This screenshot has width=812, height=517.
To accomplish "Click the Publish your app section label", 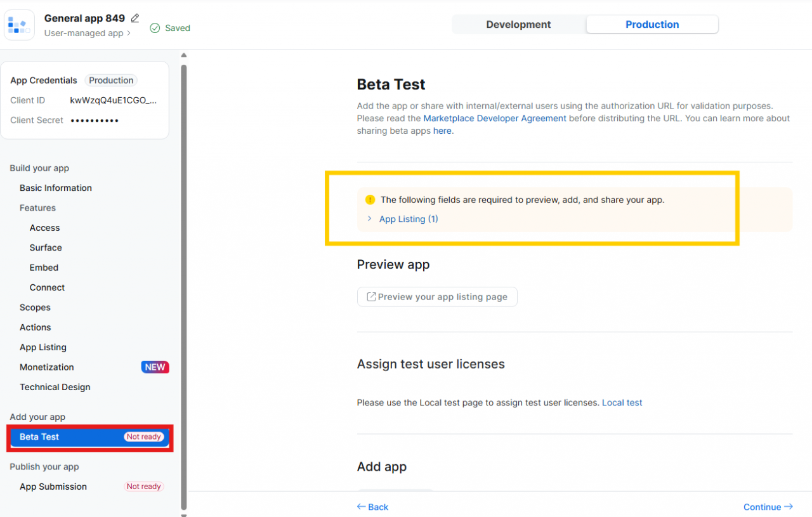I will [44, 467].
